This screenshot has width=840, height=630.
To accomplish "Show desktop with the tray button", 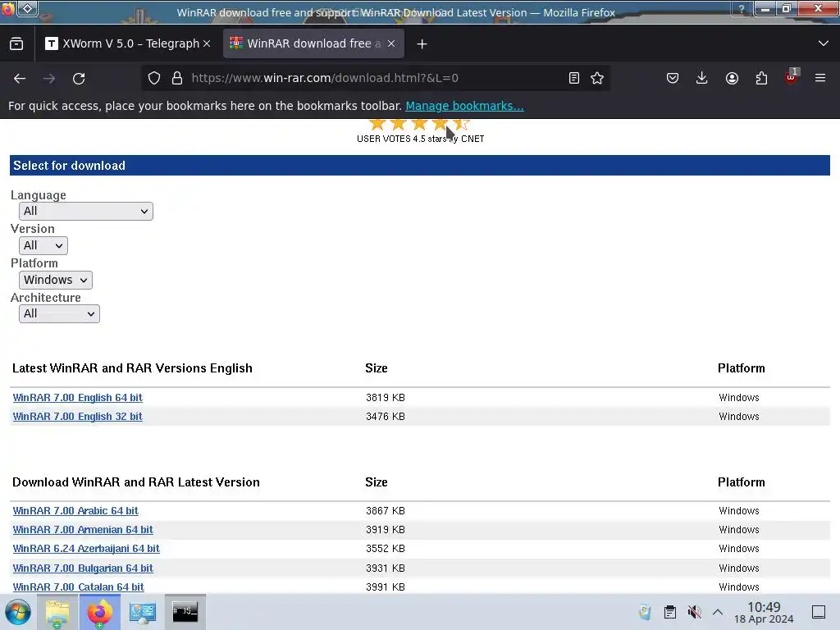I will pyautogui.click(x=819, y=612).
